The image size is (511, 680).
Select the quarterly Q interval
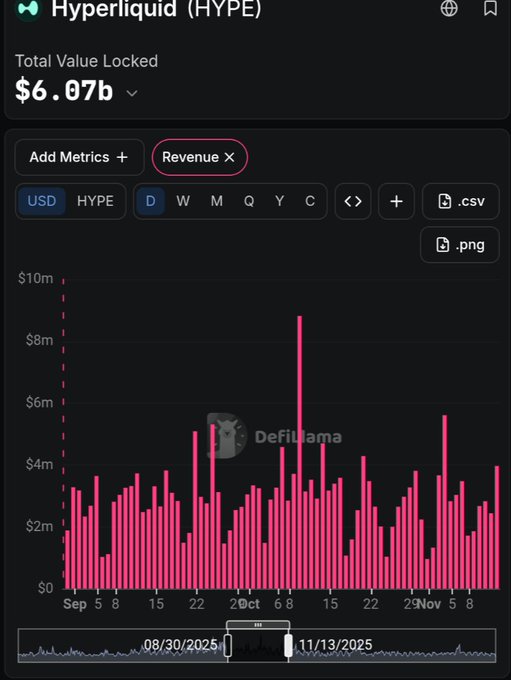pos(249,201)
